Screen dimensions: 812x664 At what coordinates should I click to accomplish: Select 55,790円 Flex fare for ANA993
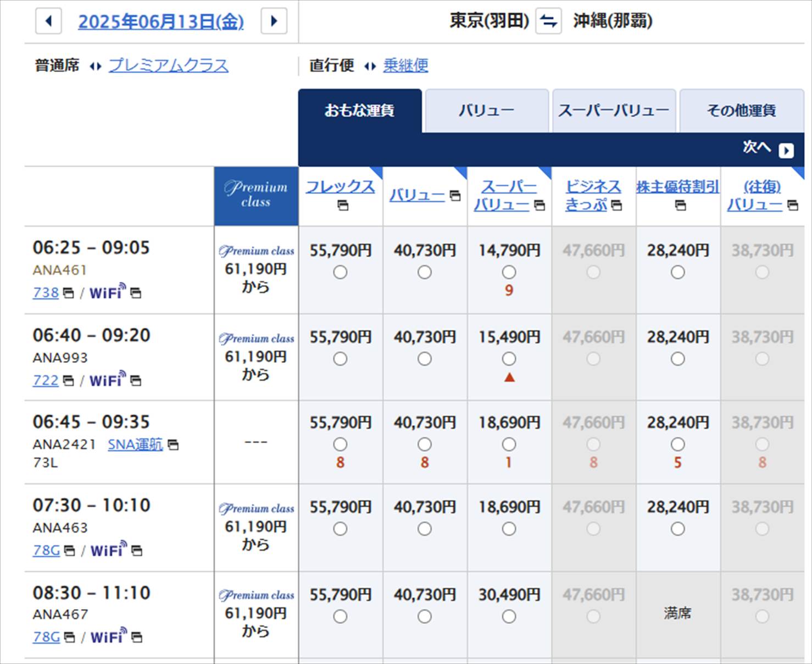pyautogui.click(x=340, y=359)
